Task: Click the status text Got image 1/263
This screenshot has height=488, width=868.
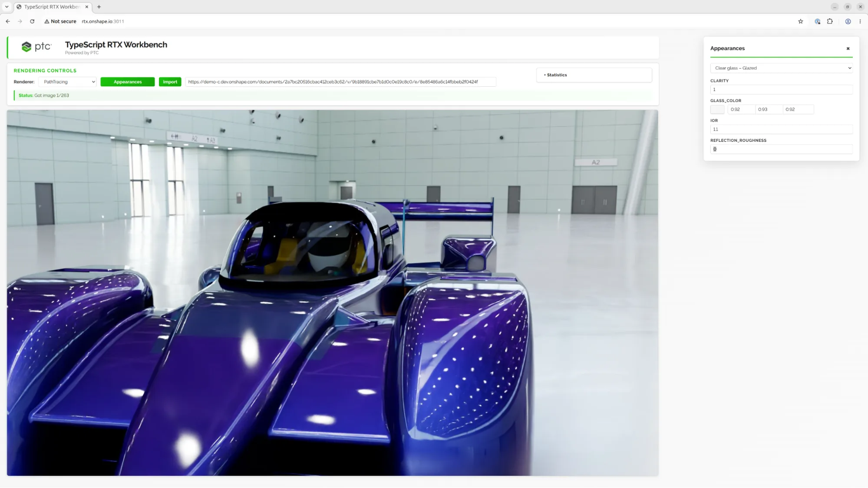Action: (x=52, y=95)
